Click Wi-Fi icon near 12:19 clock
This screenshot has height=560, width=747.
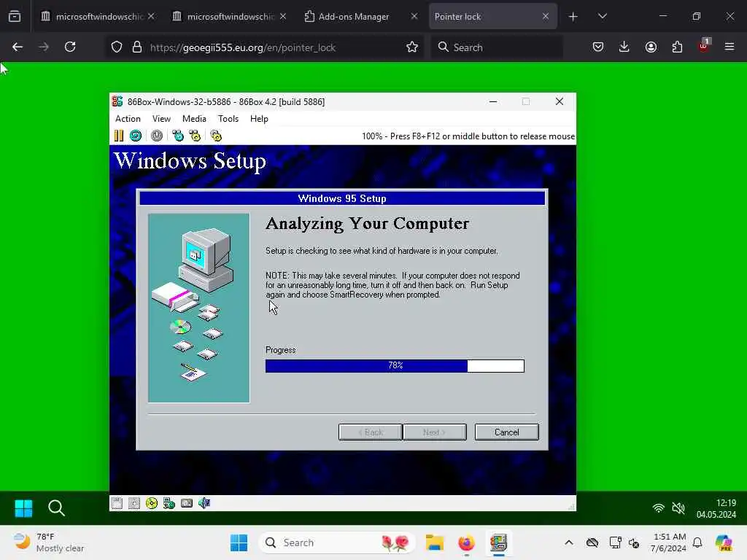659,508
